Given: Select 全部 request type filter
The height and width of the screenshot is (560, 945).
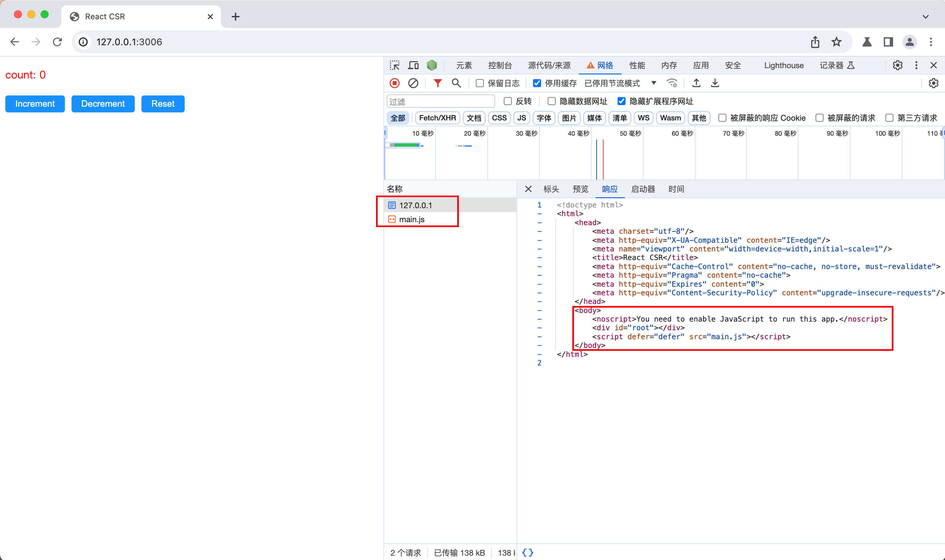Looking at the screenshot, I should [398, 118].
